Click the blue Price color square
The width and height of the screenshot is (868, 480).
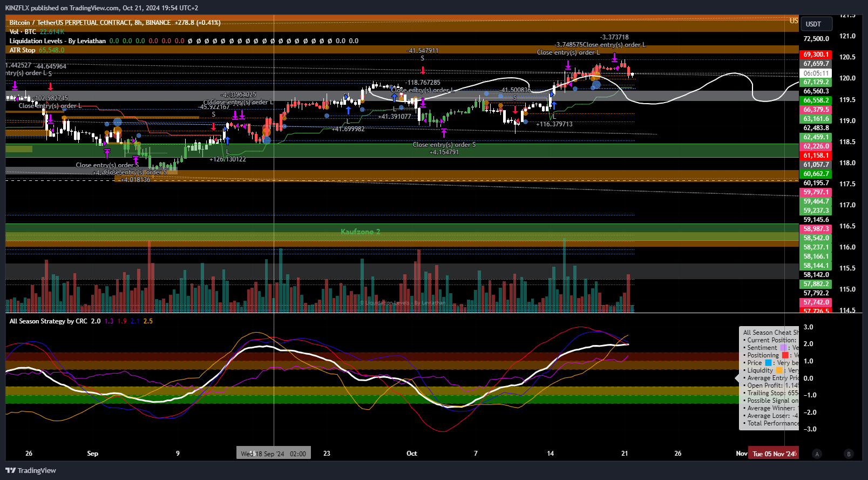(x=768, y=363)
